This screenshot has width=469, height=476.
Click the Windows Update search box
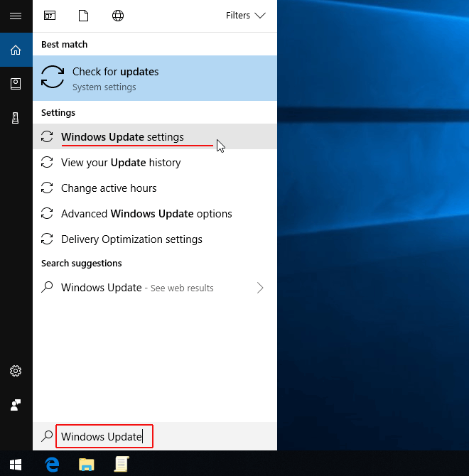point(104,436)
